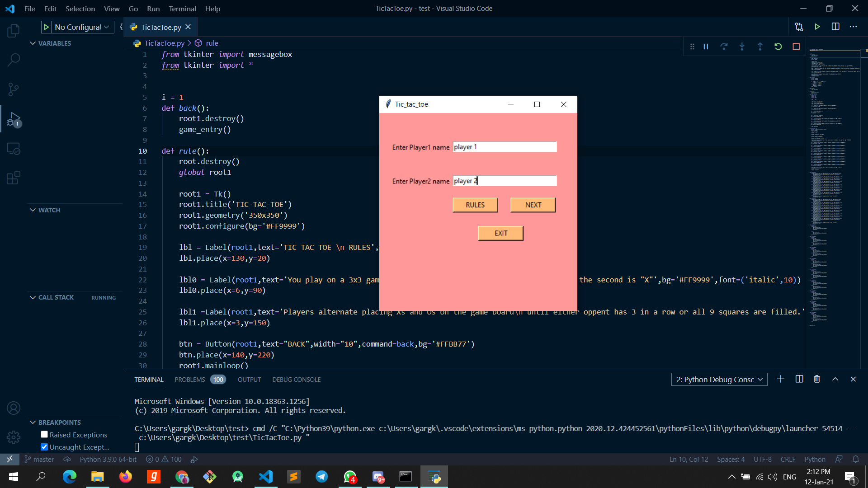This screenshot has height=488, width=868.
Task: Collapse the WATCH section
Action: 33,210
